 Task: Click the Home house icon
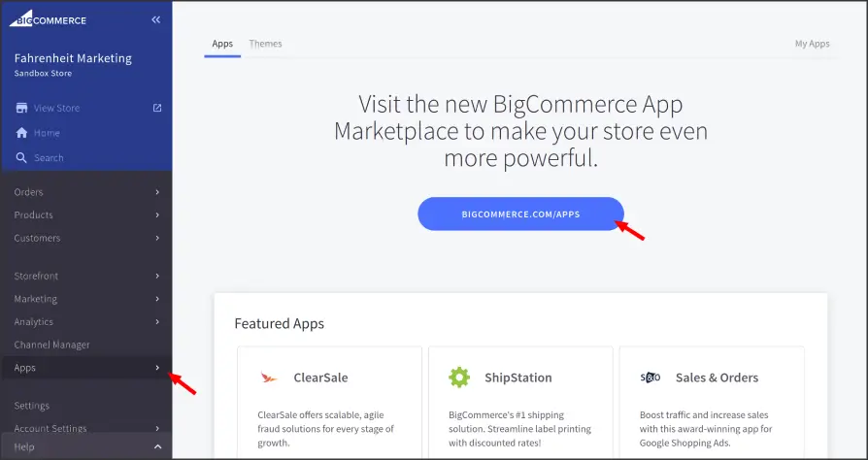(21, 133)
